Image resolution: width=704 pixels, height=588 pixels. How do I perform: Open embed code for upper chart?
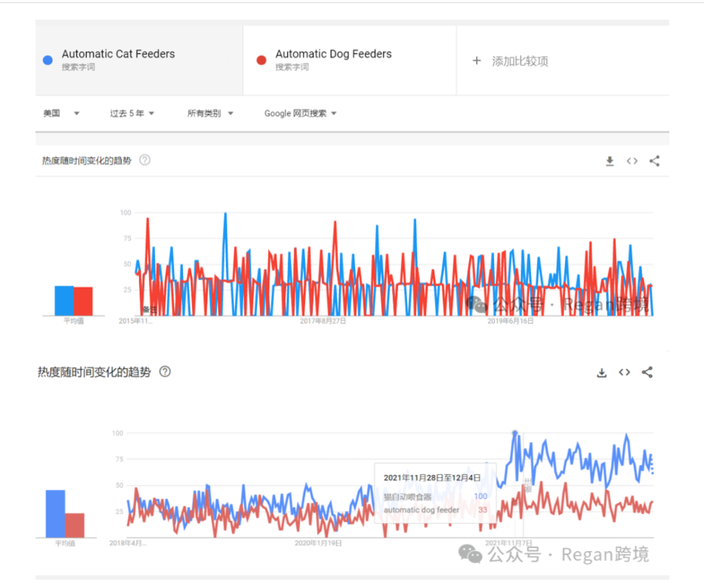(632, 161)
